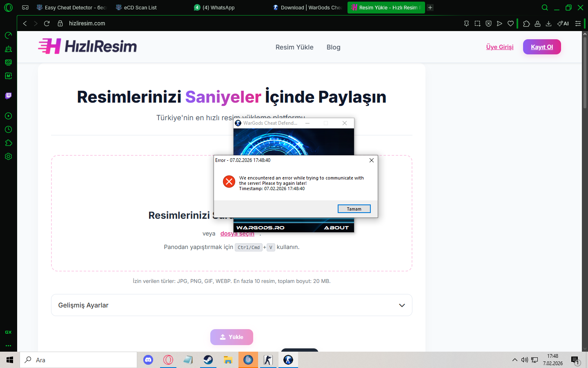Open the volume control in system tray
This screenshot has height=368, width=588.
pyautogui.click(x=525, y=360)
